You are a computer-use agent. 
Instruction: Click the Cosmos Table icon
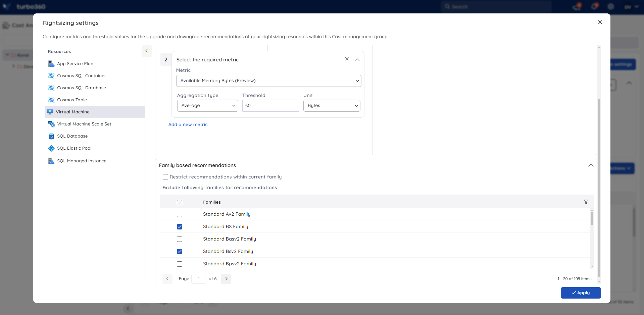(51, 100)
